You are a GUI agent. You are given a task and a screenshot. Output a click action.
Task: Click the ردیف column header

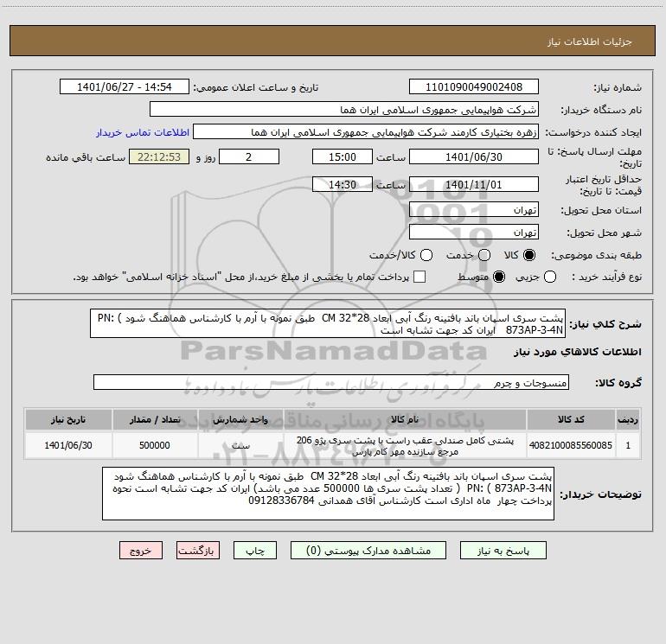pyautogui.click(x=628, y=419)
